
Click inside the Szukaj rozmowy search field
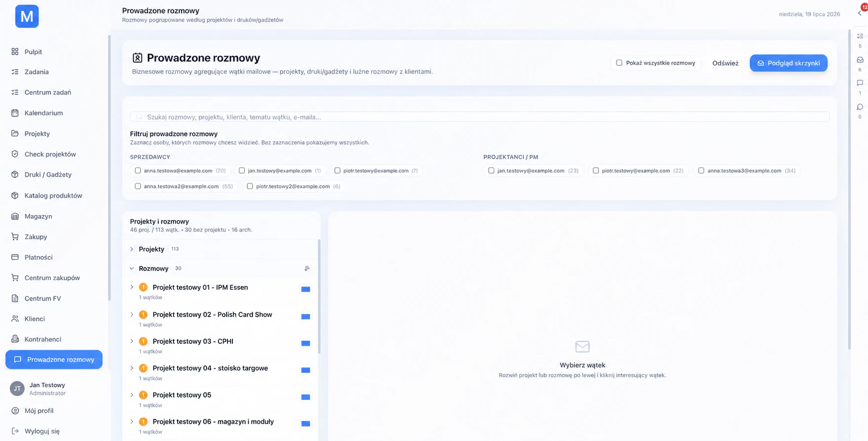pyautogui.click(x=480, y=117)
